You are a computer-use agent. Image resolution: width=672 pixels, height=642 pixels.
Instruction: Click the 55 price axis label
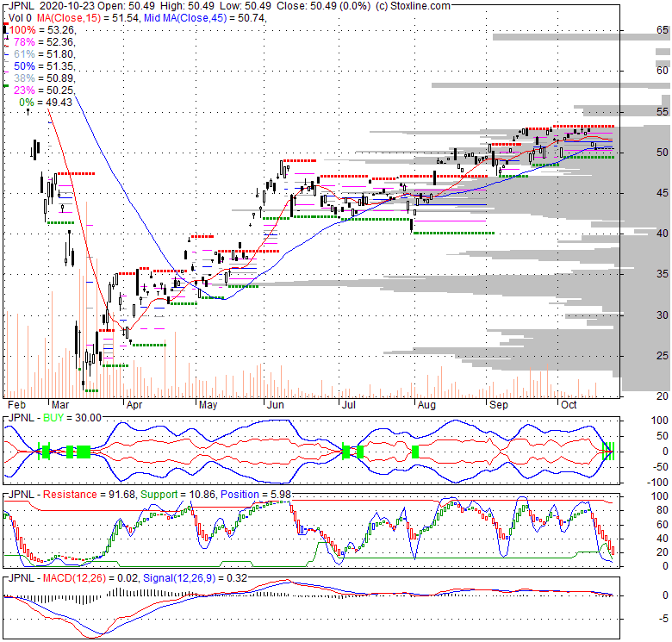[663, 112]
